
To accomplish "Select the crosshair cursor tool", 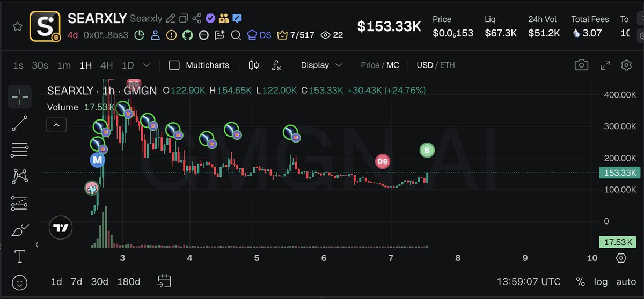I will tap(20, 98).
